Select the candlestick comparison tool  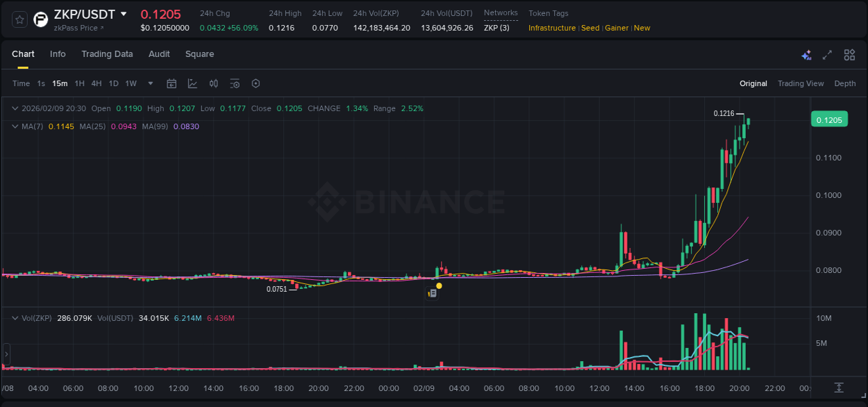213,83
